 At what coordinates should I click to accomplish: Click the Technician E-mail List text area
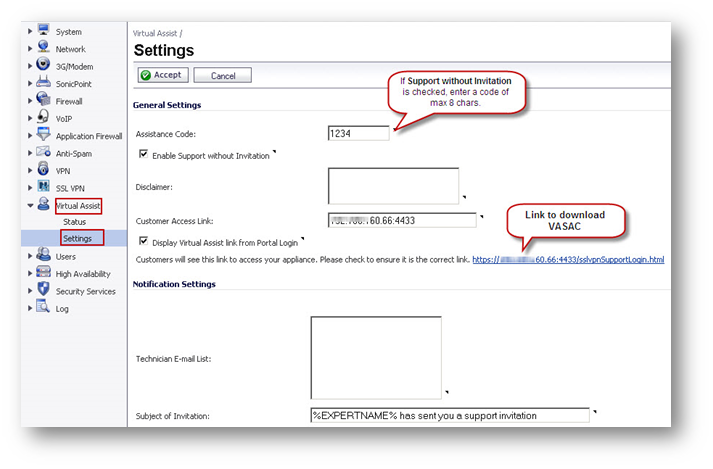tap(375, 357)
